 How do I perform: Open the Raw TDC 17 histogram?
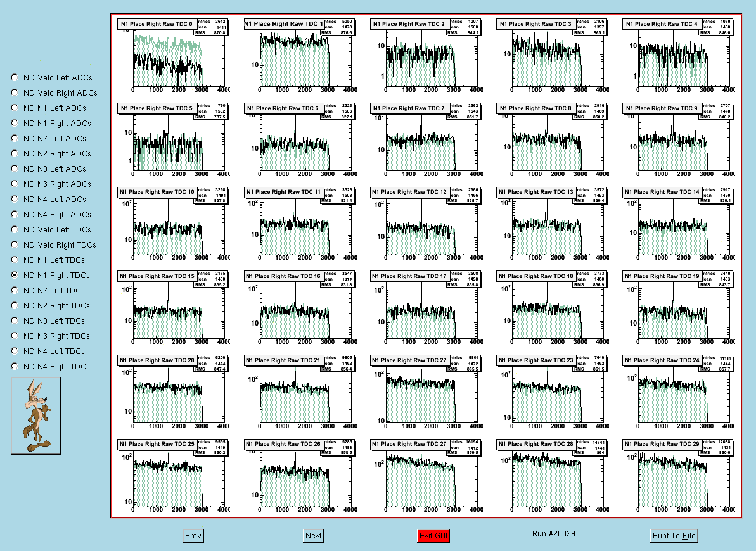pyautogui.click(x=426, y=308)
